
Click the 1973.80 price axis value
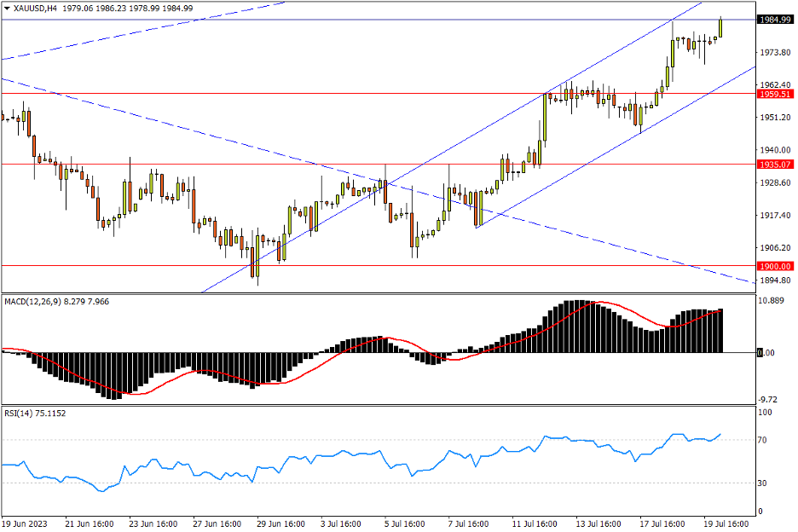point(775,53)
